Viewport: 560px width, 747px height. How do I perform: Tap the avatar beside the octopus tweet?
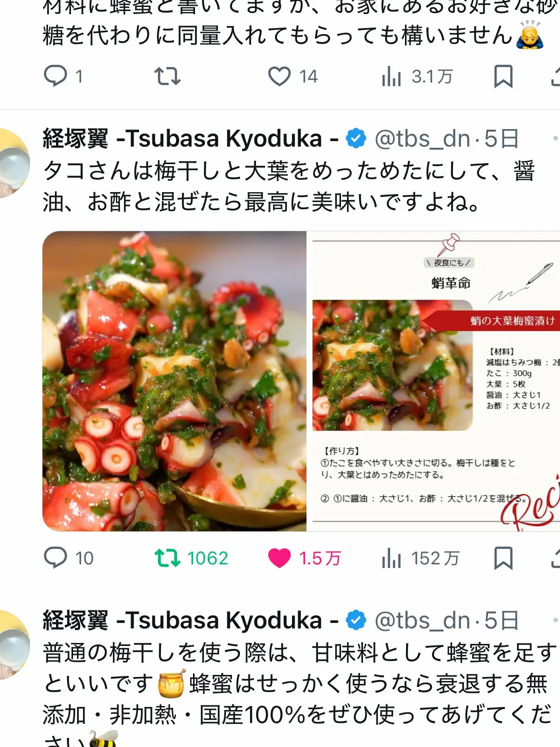pyautogui.click(x=13, y=163)
